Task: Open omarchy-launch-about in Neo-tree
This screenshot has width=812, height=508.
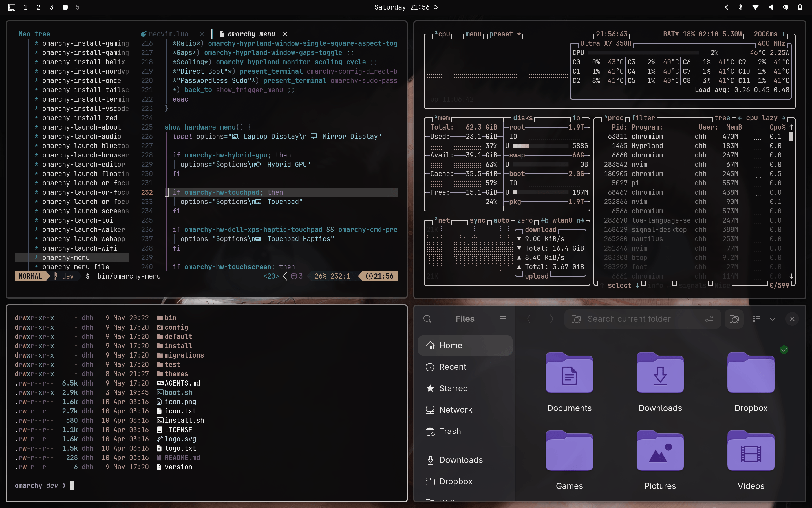Action: coord(81,127)
